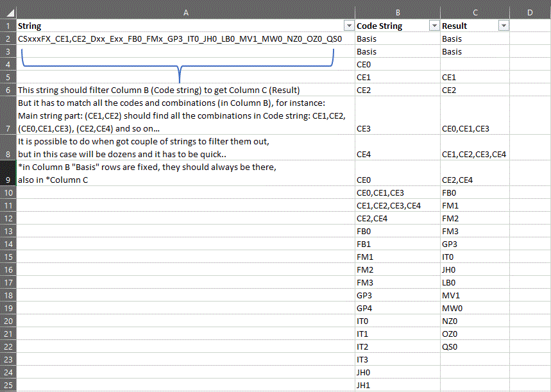The width and height of the screenshot is (551, 392).
Task: Select column D header
Action: pyautogui.click(x=530, y=13)
